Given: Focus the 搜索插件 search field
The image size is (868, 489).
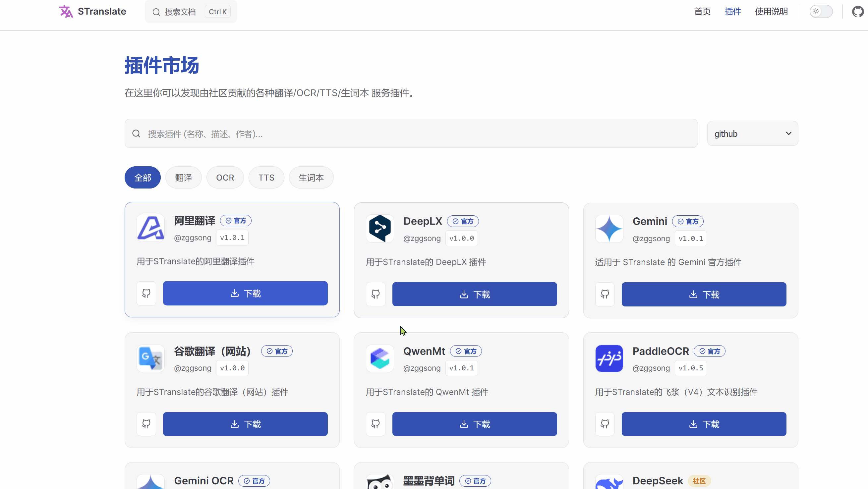Looking at the screenshot, I should point(411,134).
